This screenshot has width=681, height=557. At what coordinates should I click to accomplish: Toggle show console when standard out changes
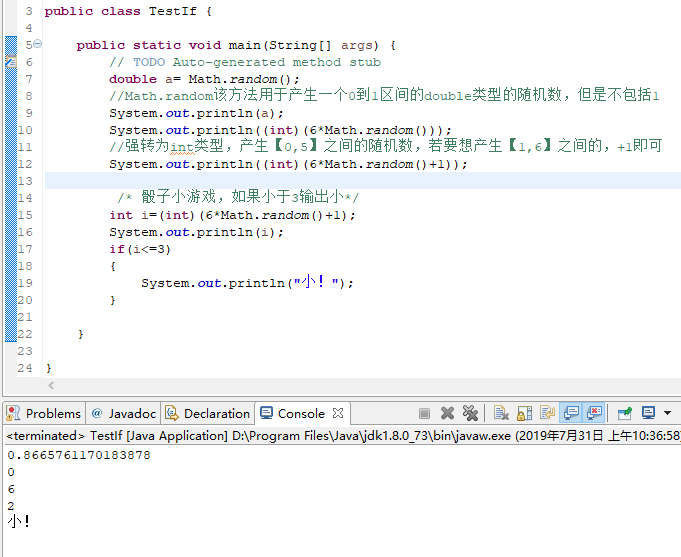(x=571, y=413)
